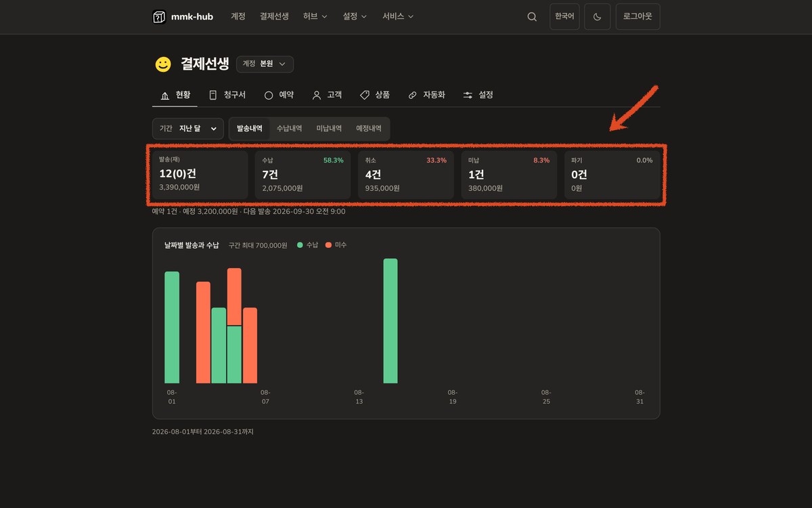Click the 발송(재) 12(0)건 summary card
This screenshot has height=508, width=812.
click(x=200, y=175)
